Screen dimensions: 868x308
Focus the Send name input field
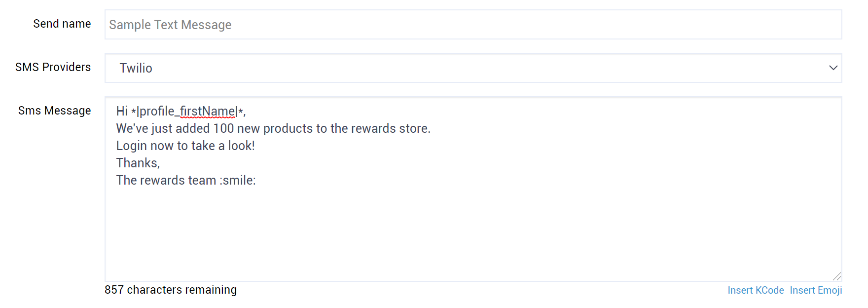[x=473, y=25]
